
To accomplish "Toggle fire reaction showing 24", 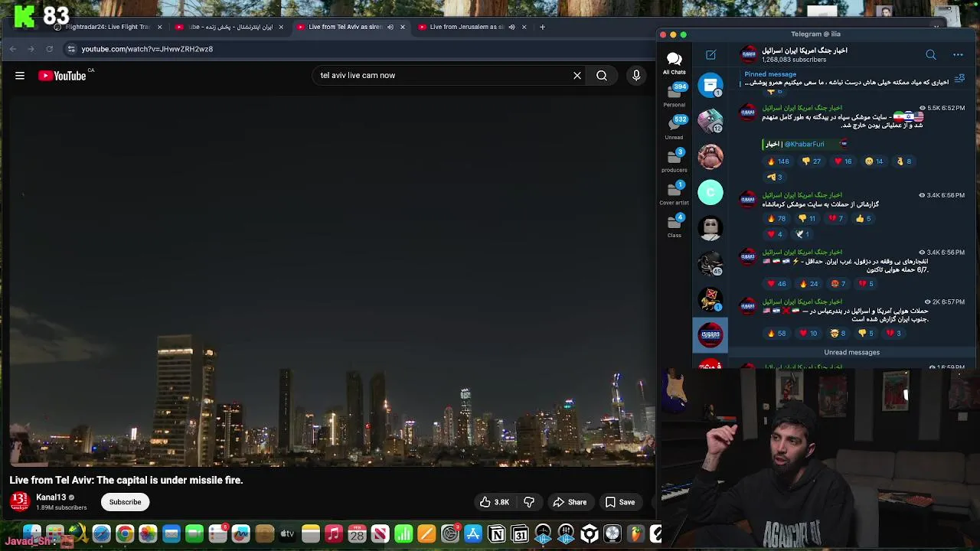I will (809, 284).
